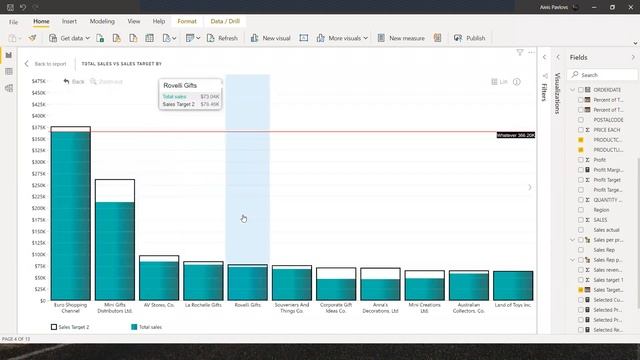Open the Recent sources dropdown
Screen dimensions: 640x360
[x=169, y=38]
